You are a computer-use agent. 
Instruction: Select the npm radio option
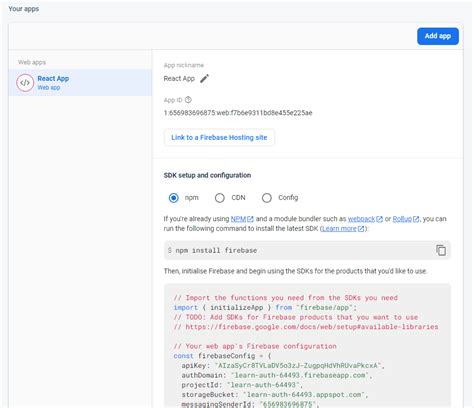click(173, 198)
